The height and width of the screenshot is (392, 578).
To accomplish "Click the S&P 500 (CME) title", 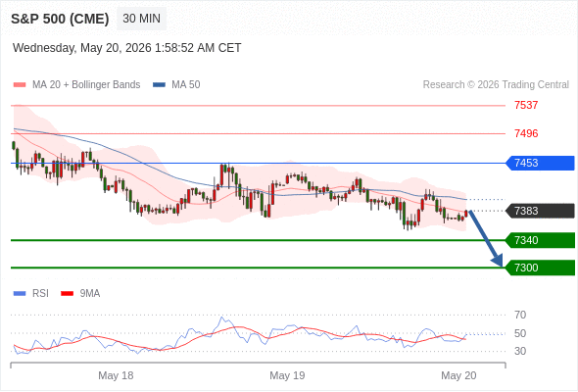I will pyautogui.click(x=60, y=19).
